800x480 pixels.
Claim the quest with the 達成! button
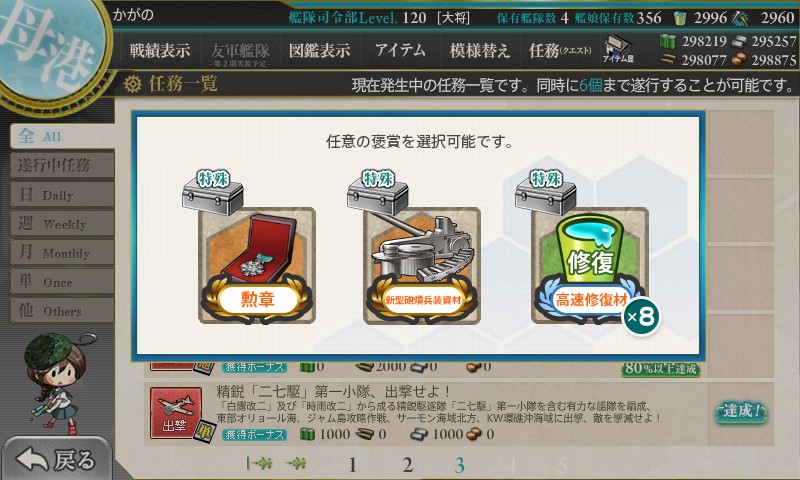point(741,412)
